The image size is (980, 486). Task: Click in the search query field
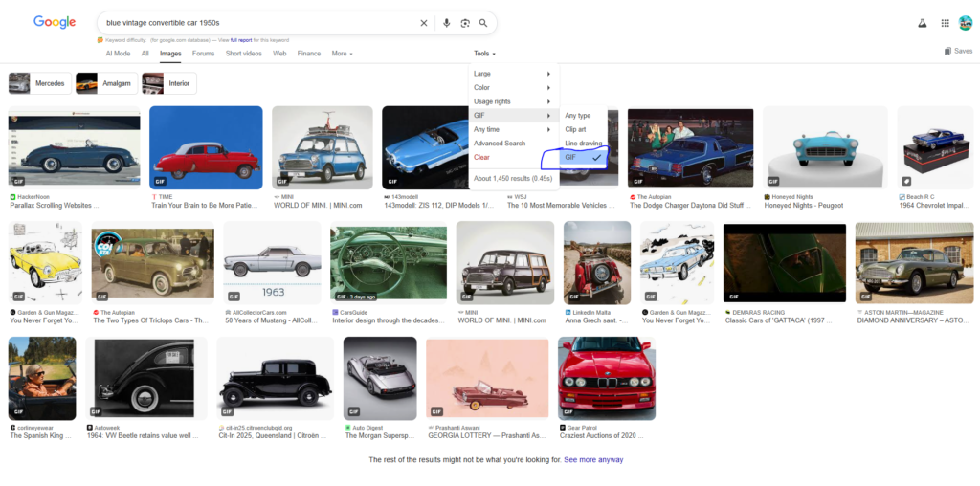click(x=259, y=23)
